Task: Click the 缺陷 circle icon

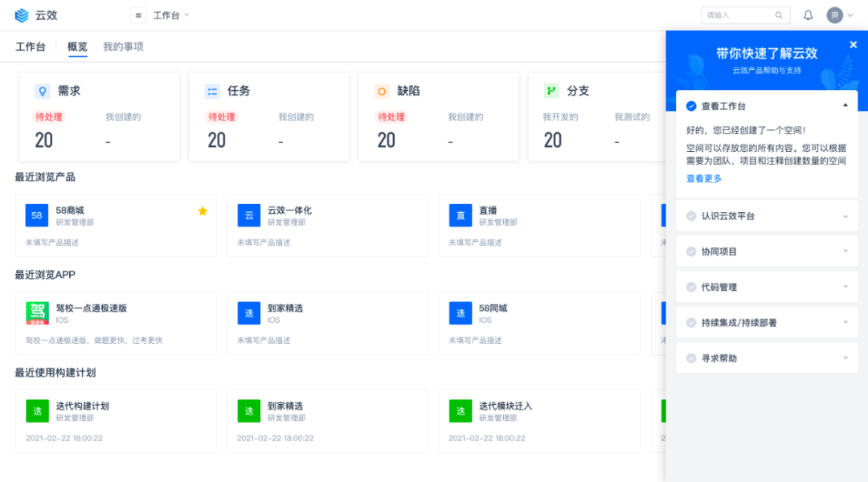Action: point(382,91)
